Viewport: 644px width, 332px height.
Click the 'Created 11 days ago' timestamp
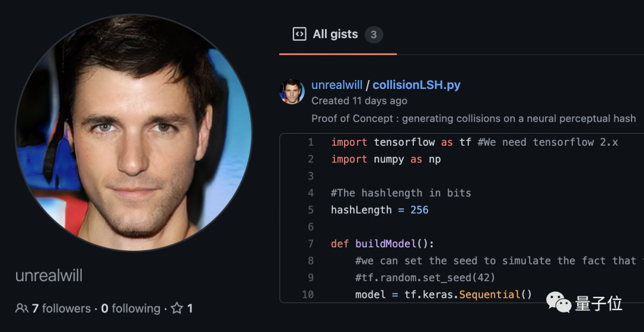(x=359, y=101)
